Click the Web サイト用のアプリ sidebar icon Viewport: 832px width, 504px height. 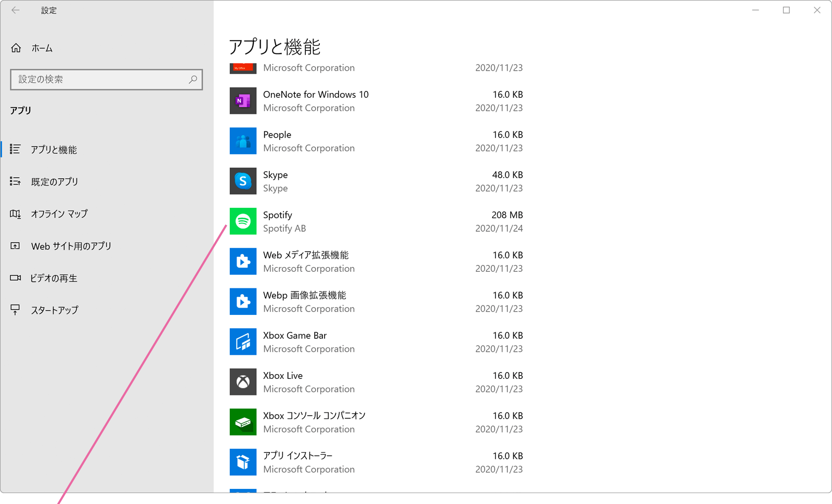click(x=15, y=246)
